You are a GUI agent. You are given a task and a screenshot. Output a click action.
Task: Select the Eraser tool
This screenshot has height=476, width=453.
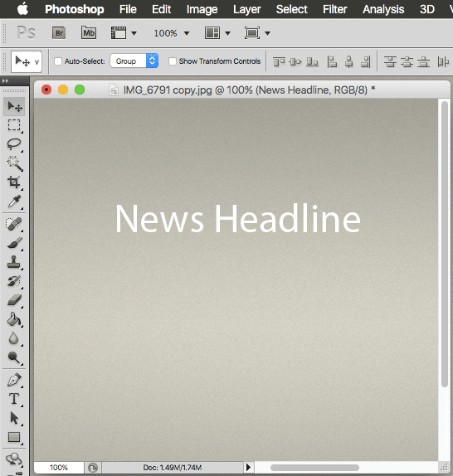pos(14,300)
